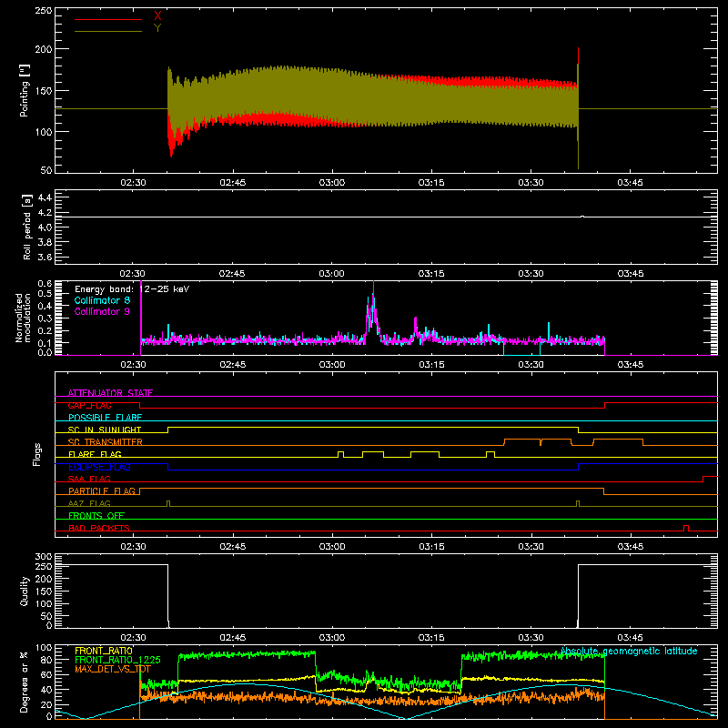
Task: Click the yellow FRONT_RATIO legend entry
Action: [x=104, y=651]
